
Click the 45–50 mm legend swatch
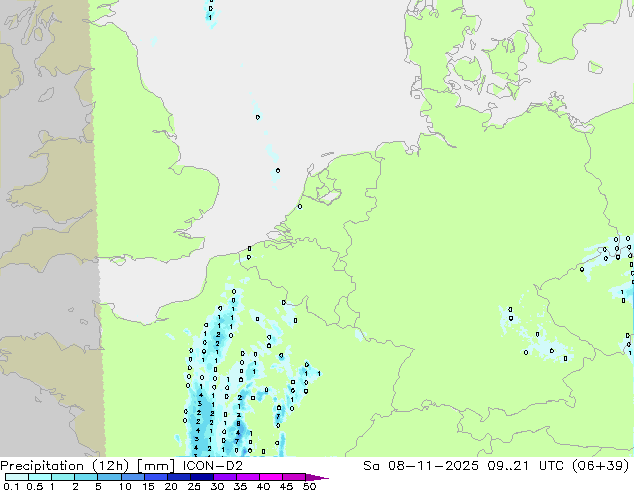tap(294, 477)
